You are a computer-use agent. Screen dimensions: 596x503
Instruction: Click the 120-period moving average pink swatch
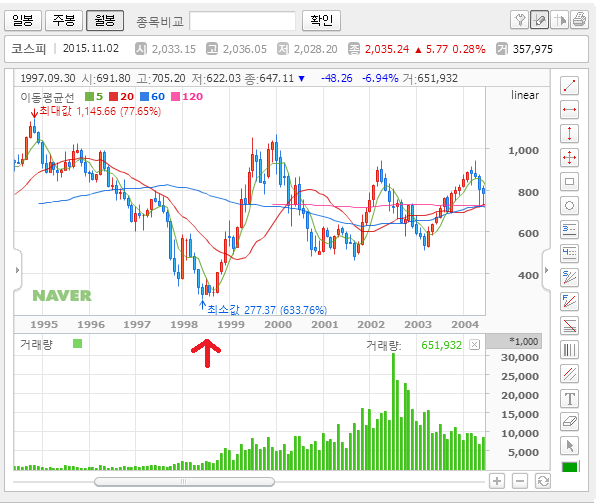175,97
